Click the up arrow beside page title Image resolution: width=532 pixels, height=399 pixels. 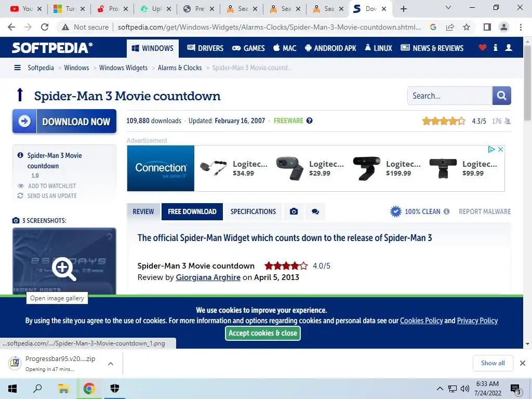tap(20, 95)
